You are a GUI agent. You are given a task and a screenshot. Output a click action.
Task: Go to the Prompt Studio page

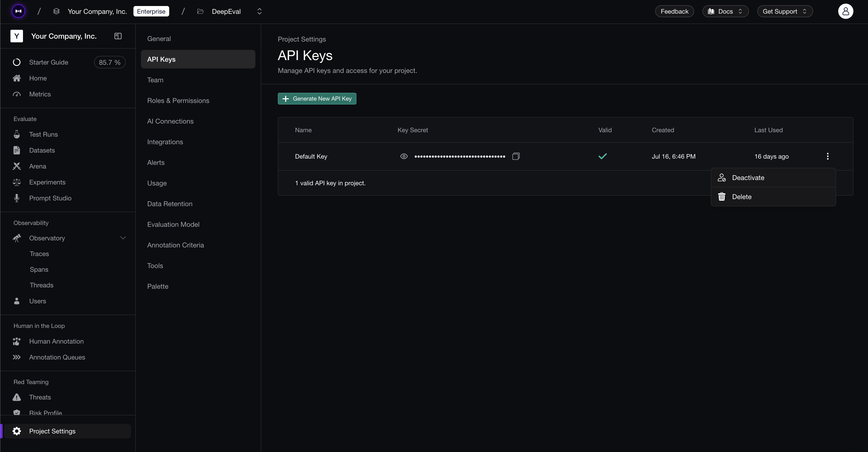click(x=50, y=198)
